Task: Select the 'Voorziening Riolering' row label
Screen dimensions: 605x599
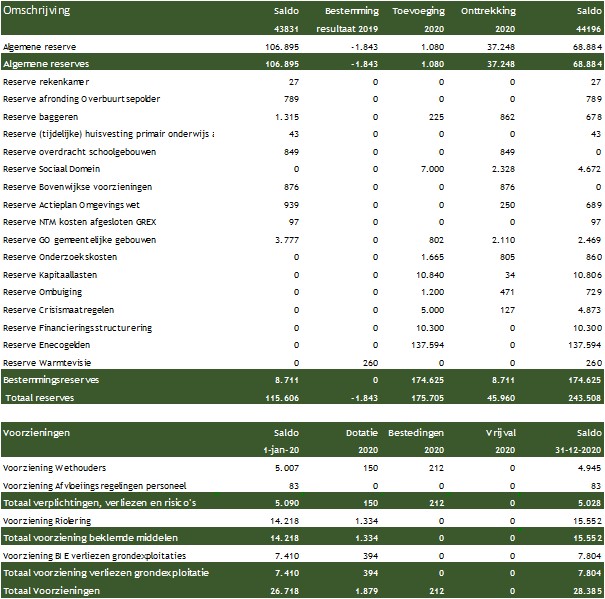Action: pyautogui.click(x=50, y=520)
